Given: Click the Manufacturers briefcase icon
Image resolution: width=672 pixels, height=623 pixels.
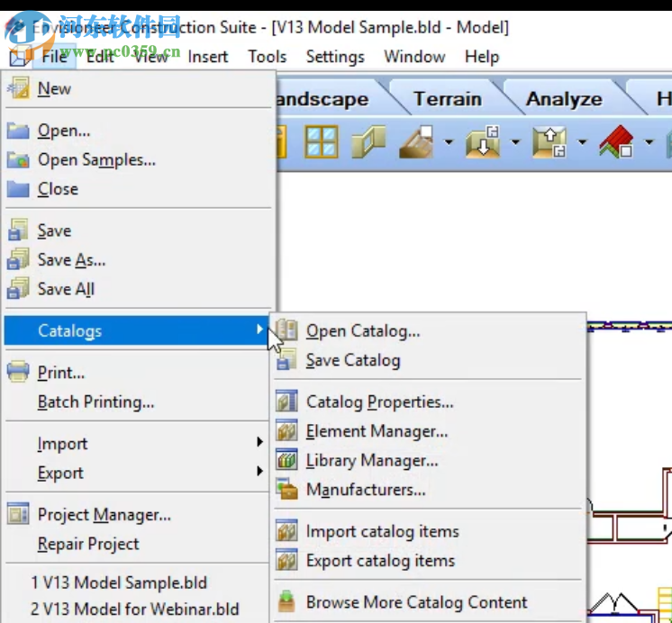Looking at the screenshot, I should click(x=286, y=489).
